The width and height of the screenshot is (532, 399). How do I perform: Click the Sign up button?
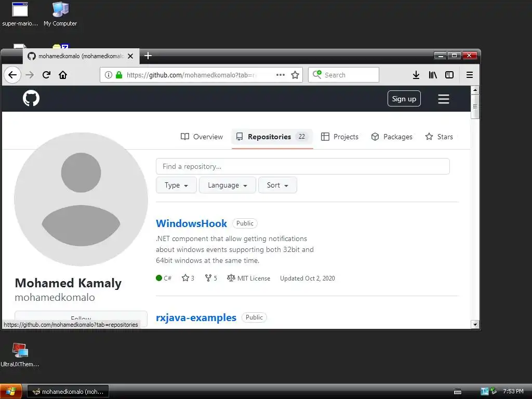coord(404,99)
